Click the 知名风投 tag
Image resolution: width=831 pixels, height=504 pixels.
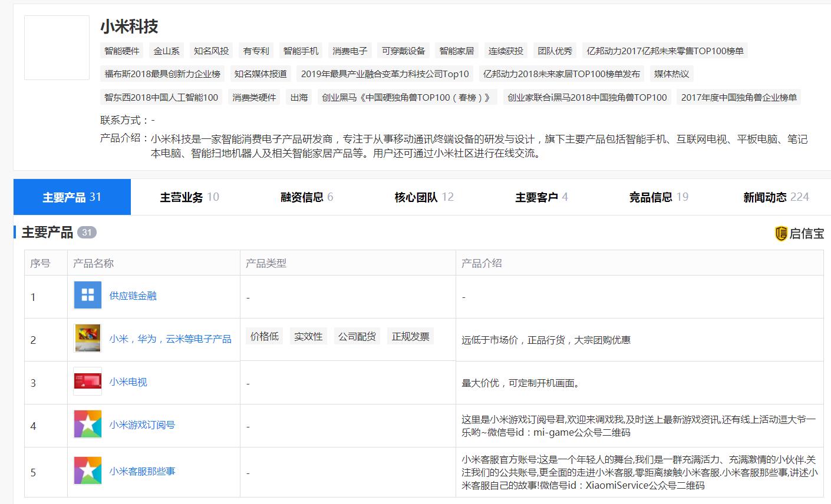point(212,51)
